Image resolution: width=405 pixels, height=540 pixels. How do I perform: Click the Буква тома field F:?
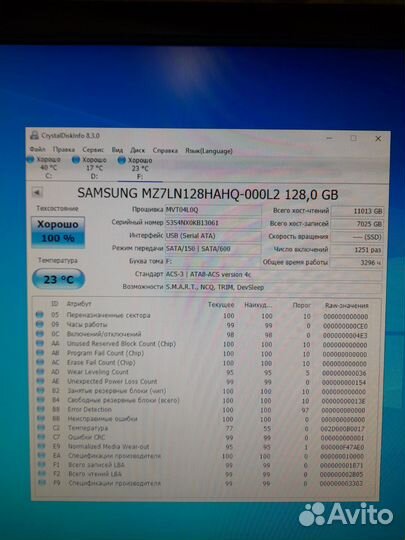tap(213, 261)
